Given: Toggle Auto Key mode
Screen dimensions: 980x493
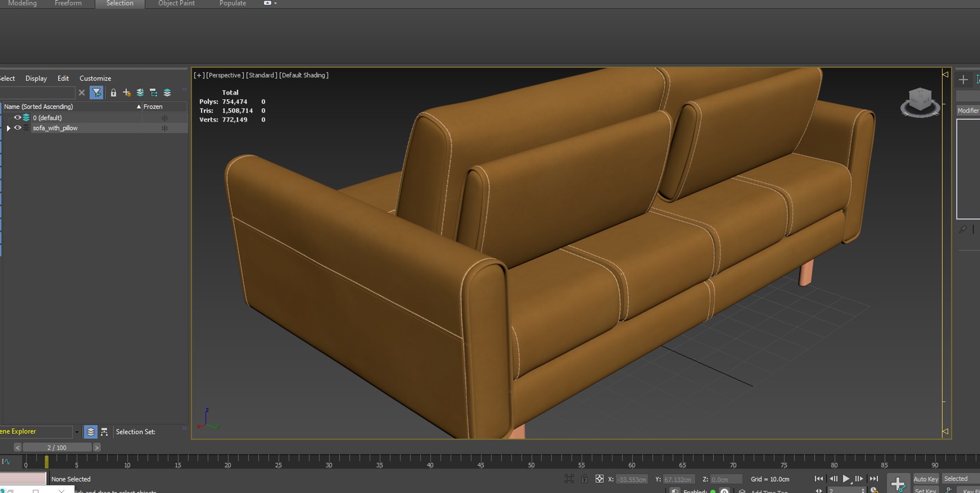Looking at the screenshot, I should [x=925, y=479].
